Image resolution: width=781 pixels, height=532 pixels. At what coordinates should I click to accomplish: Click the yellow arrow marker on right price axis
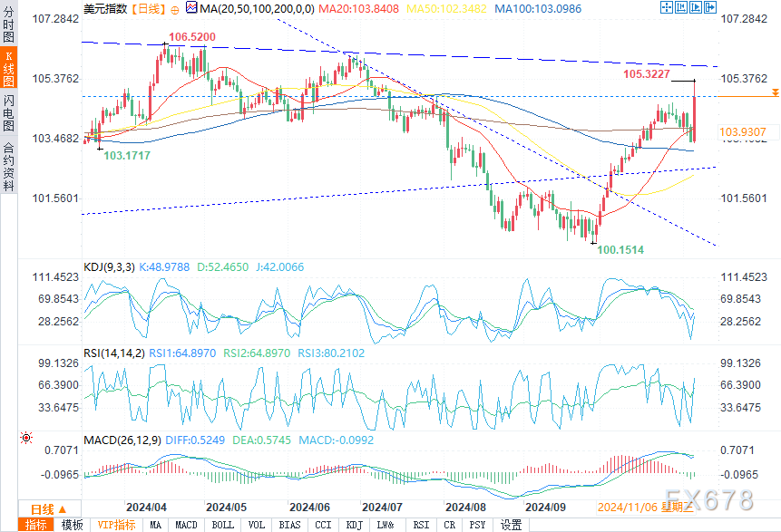point(775,92)
